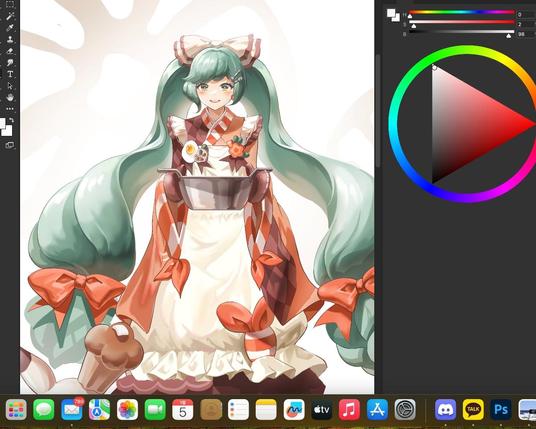Screen dimensions: 536x429
Task: Click Color panel background swatch
Action: pos(396,18)
